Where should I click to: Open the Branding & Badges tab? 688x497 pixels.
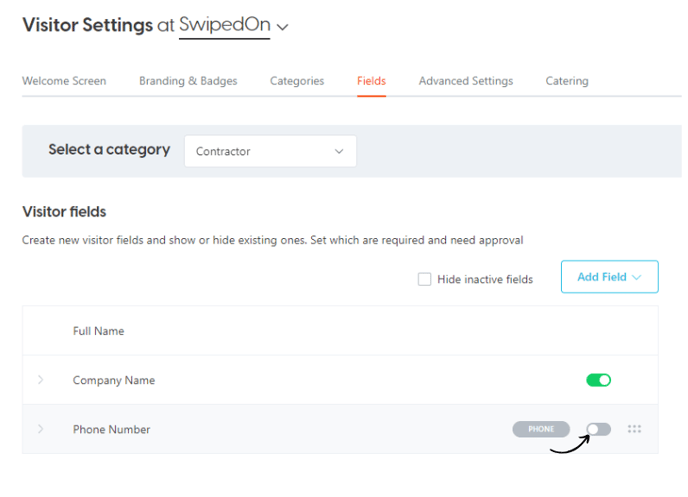(188, 81)
